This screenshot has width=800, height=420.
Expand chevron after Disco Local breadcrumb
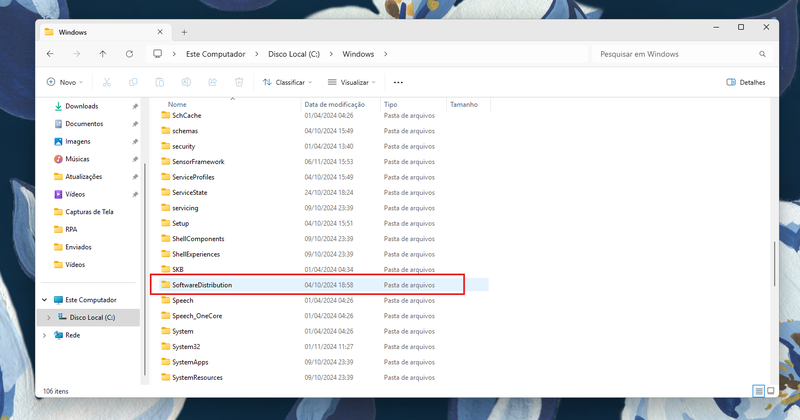(331, 54)
